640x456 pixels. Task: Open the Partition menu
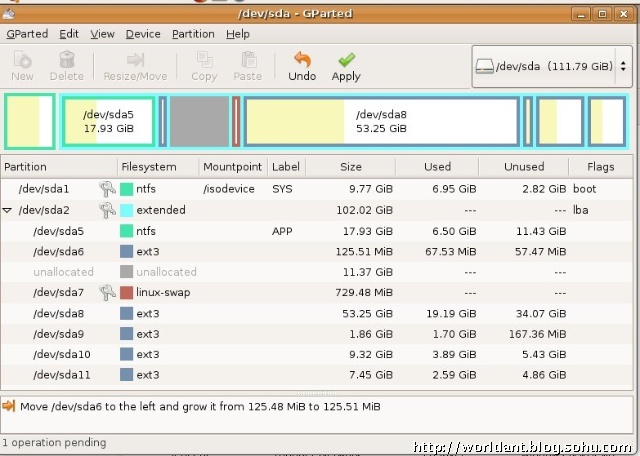tap(193, 33)
